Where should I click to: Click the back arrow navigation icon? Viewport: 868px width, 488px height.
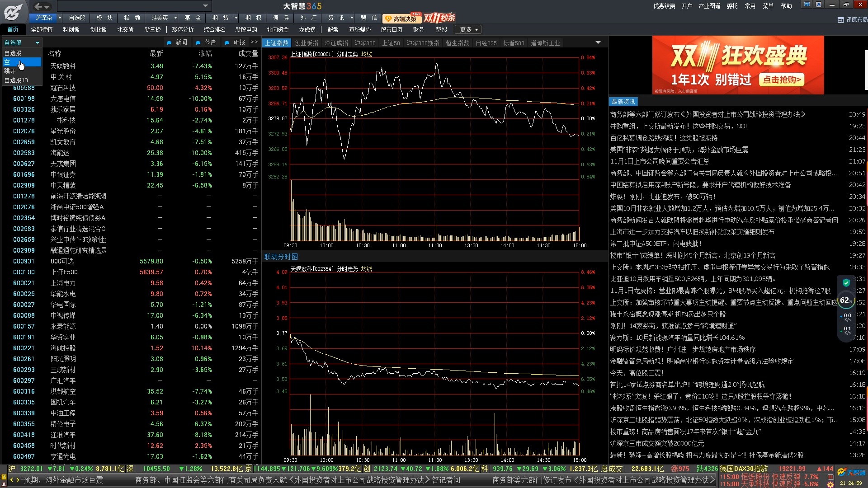[38, 6]
